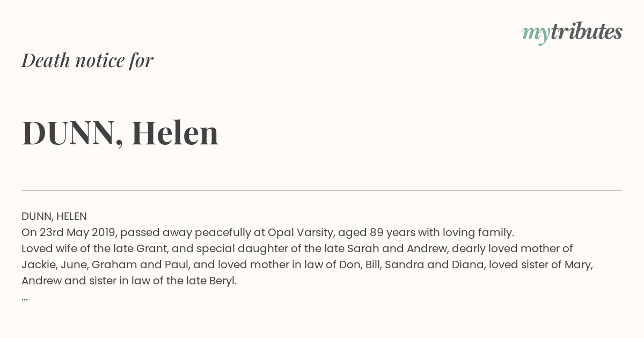Expand the truncated text via the ellipsis

point(25,298)
